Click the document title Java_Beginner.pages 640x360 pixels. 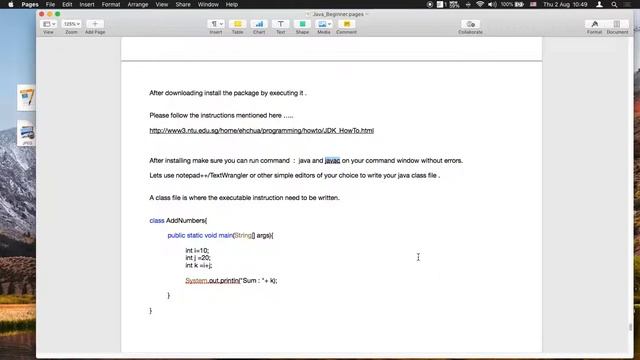(338, 14)
